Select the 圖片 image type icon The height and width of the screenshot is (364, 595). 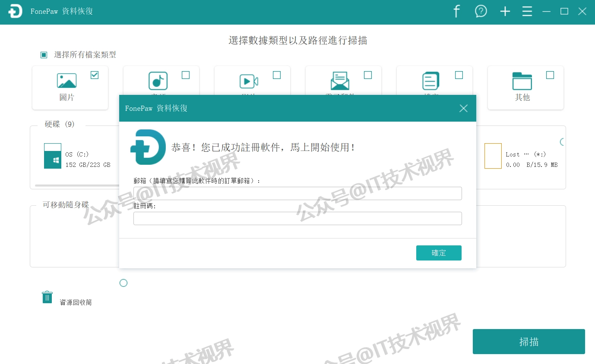click(66, 81)
